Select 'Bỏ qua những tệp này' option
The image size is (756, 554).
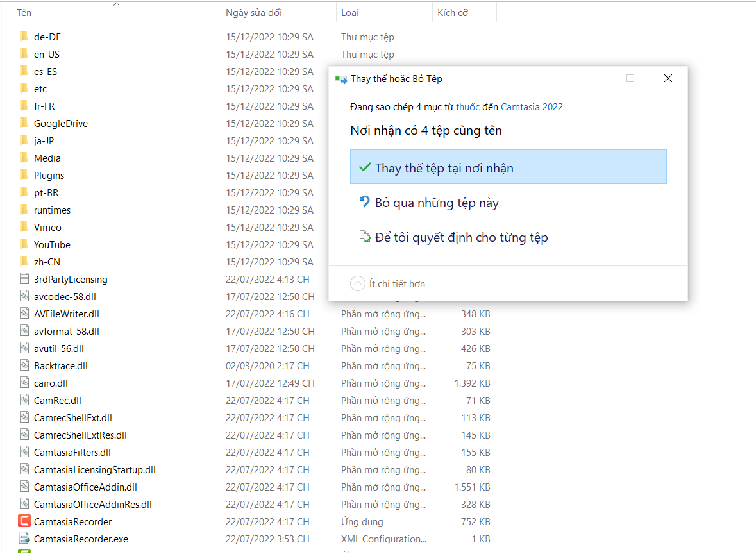pyautogui.click(x=437, y=203)
